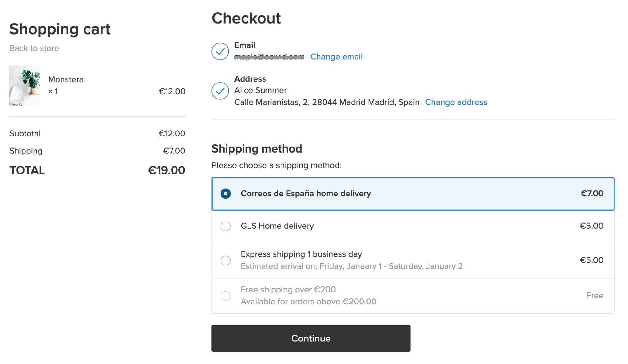Click the Change address link
The width and height of the screenshot is (628, 364).
[456, 102]
